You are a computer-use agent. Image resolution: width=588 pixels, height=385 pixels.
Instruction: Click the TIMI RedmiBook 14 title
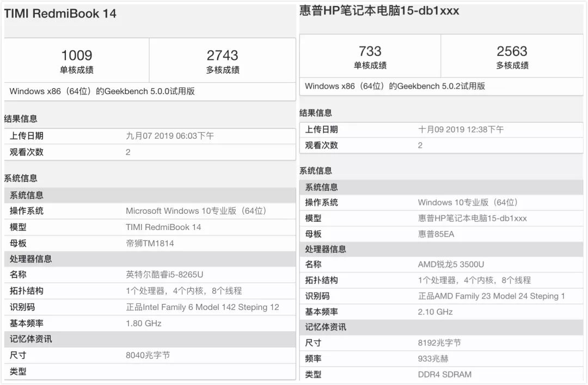[60, 14]
